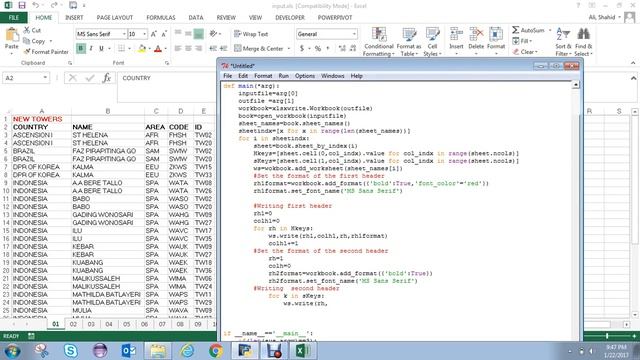Open the font size dropdown

tap(144, 34)
